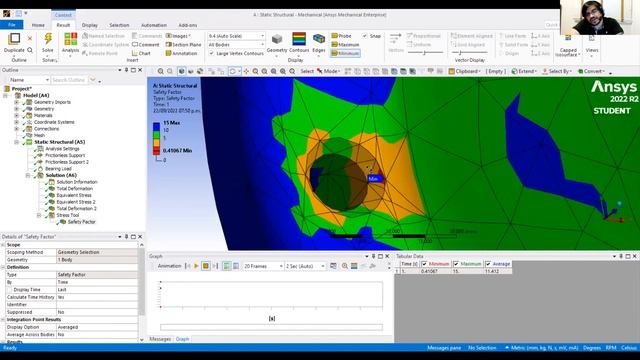Click the Duplicate icon in Outline group
The image size is (640, 360).
14,39
